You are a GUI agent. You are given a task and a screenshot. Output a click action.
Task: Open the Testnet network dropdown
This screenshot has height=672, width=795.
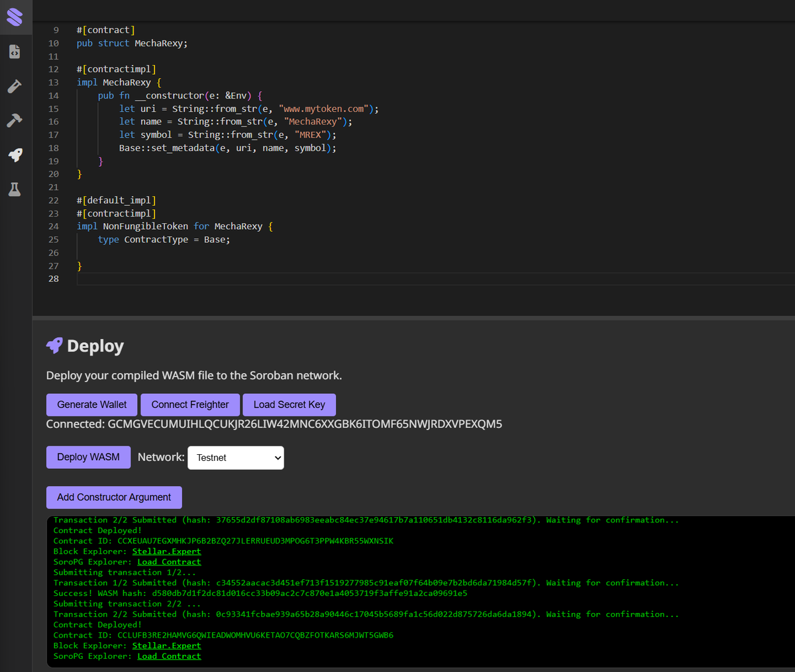pos(236,457)
